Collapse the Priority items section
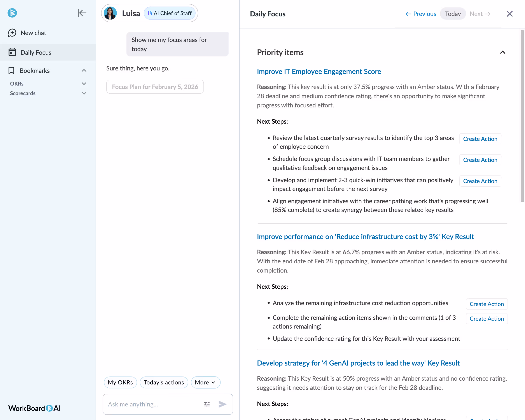The height and width of the screenshot is (420, 525). 502,52
